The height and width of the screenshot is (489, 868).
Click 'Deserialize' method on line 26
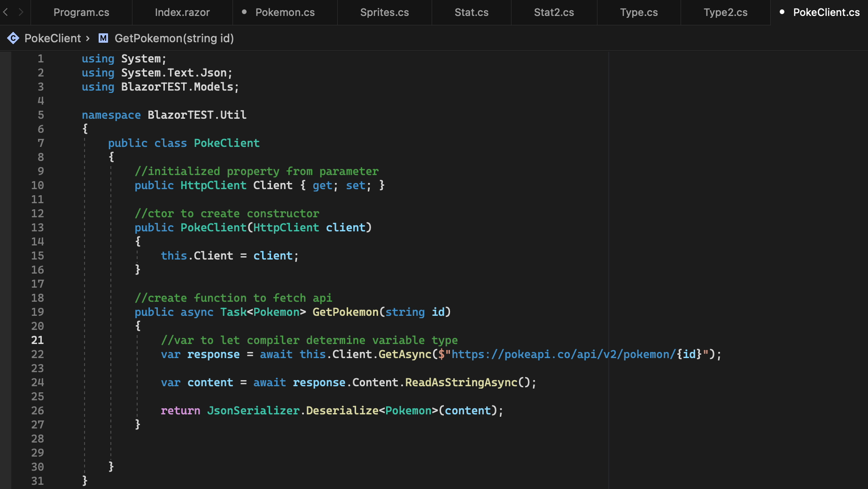342,411
